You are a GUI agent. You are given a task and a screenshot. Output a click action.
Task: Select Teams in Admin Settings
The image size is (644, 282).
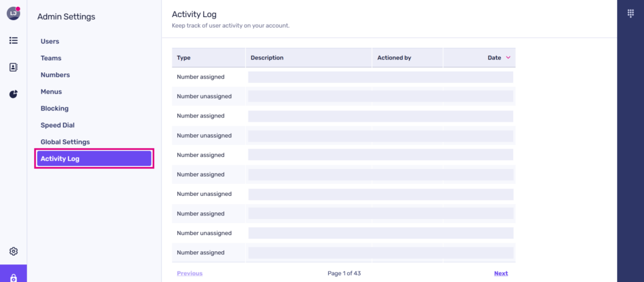[x=51, y=58]
